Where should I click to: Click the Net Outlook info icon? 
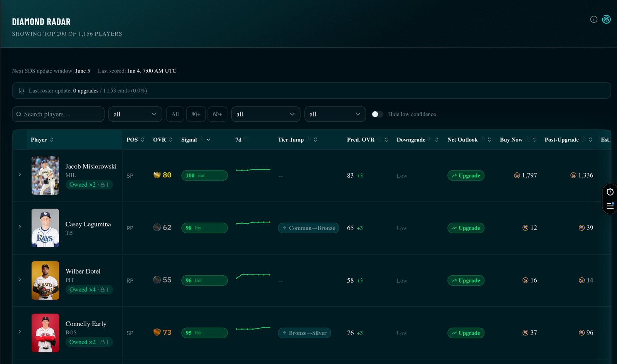[482, 139]
